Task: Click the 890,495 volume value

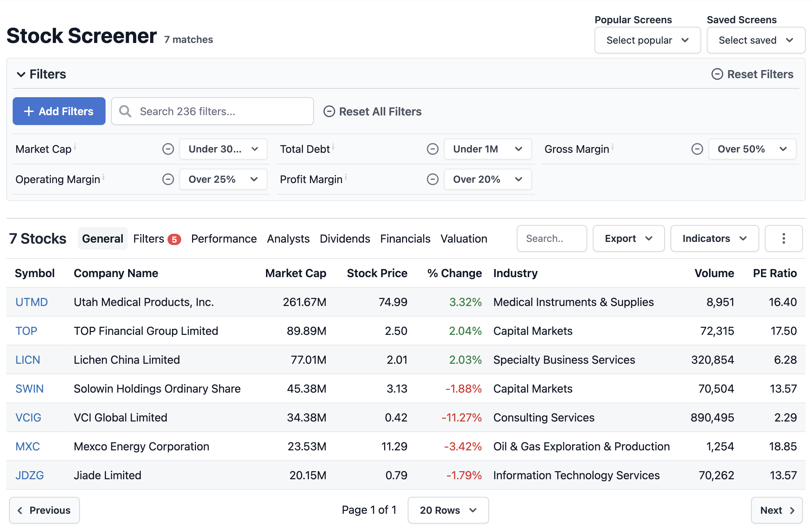Action: coord(712,418)
